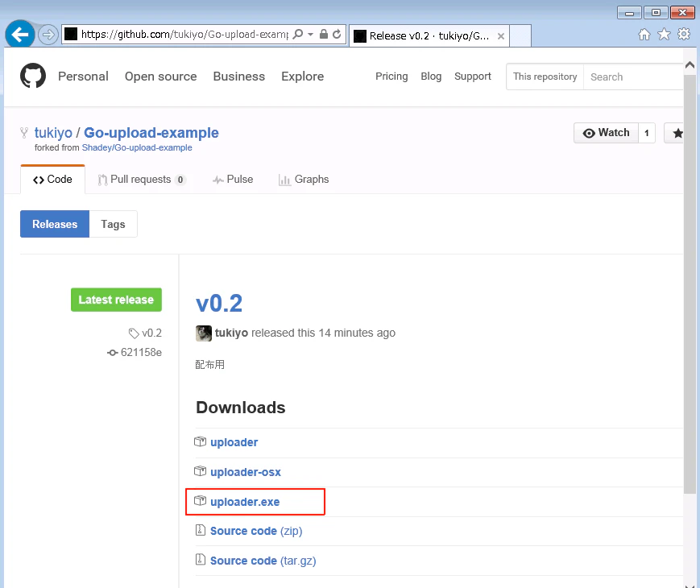Open the Support link

[x=473, y=77]
